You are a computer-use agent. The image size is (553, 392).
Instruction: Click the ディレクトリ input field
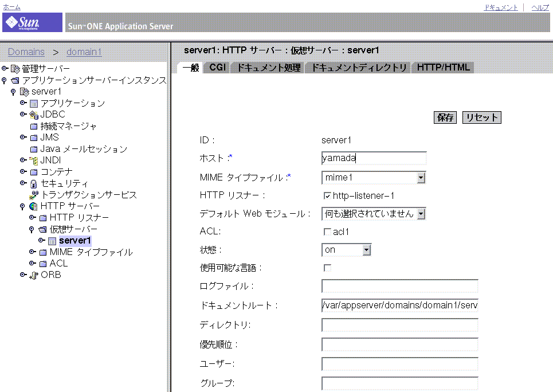400,325
